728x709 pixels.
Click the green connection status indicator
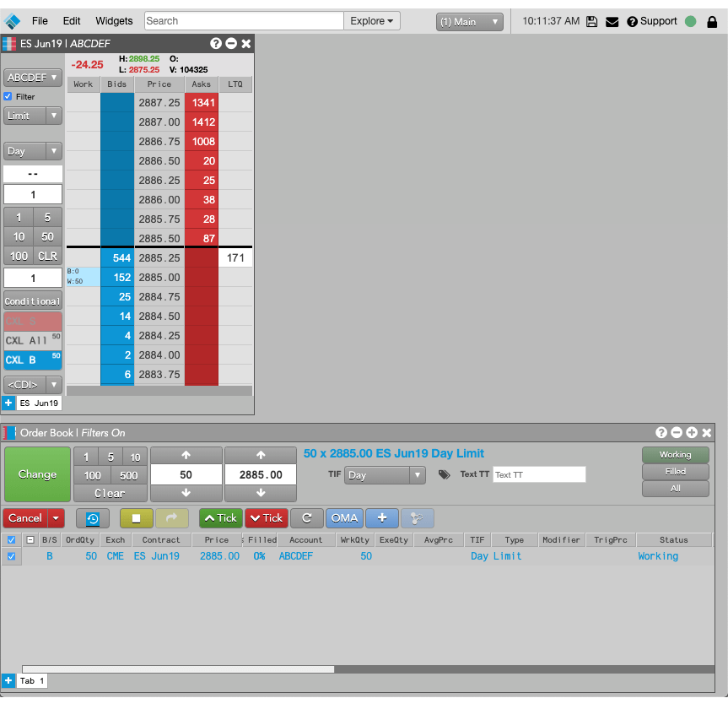[x=690, y=21]
